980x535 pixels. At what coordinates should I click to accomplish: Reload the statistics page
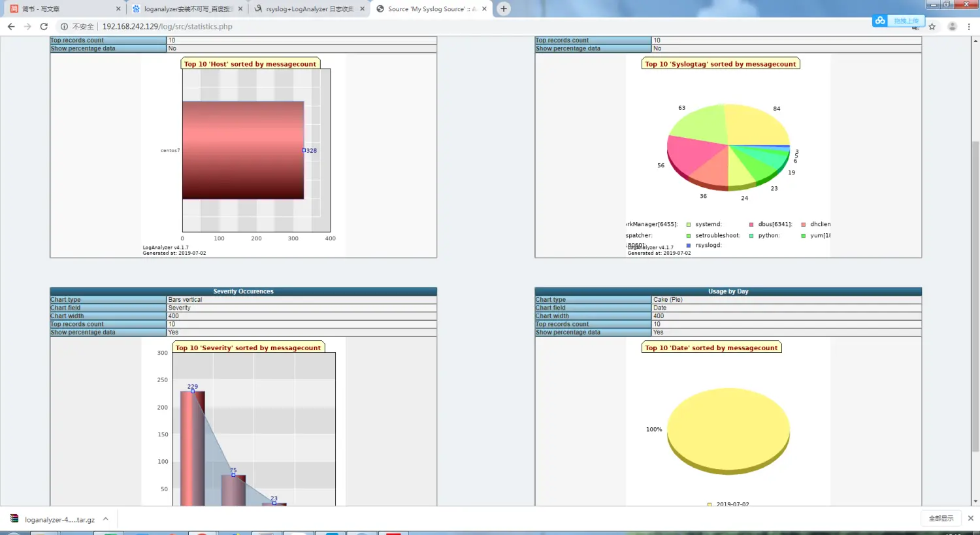(x=44, y=27)
